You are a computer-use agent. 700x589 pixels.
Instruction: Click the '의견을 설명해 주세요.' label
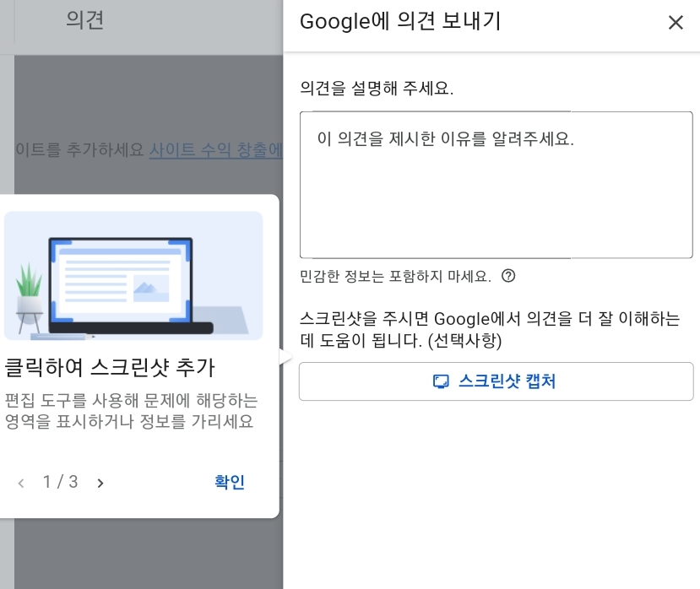[x=377, y=88]
